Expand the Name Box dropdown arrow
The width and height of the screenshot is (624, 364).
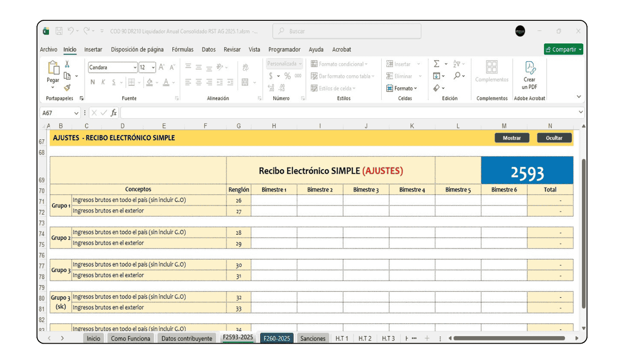pos(76,113)
